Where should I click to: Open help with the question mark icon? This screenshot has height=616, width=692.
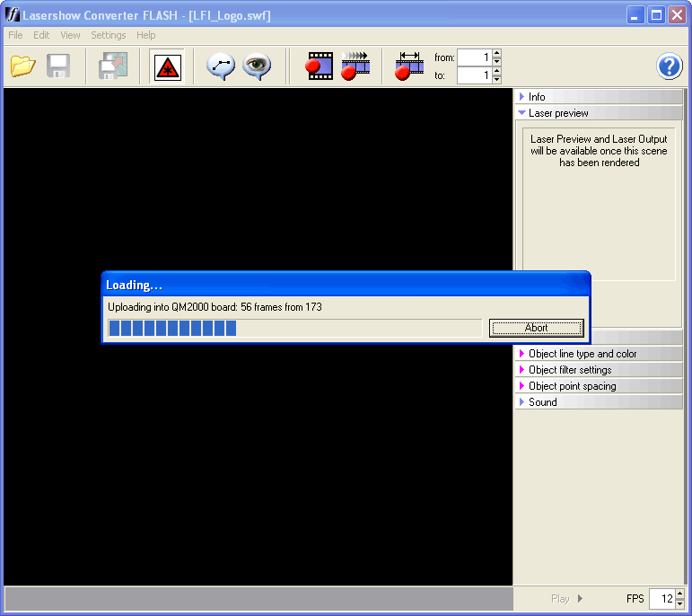coord(669,66)
